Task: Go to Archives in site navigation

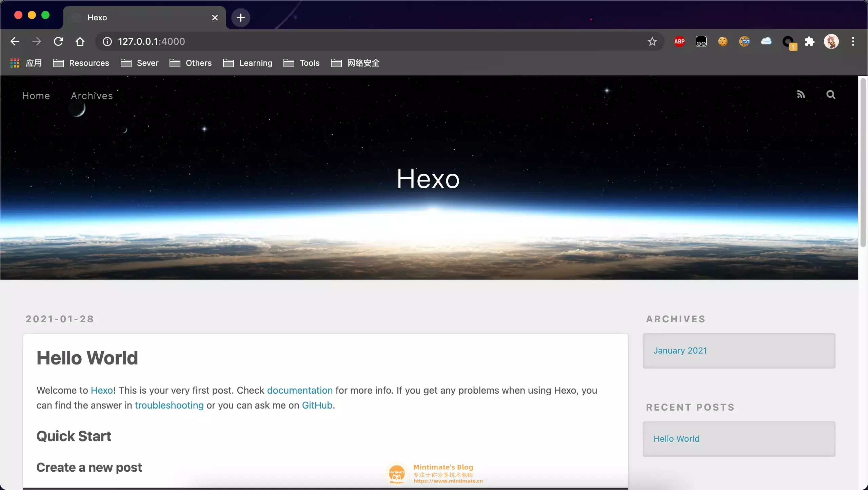Action: tap(92, 96)
